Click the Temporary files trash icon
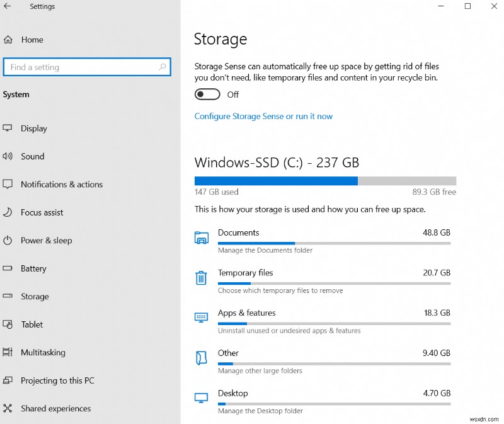 (x=202, y=278)
